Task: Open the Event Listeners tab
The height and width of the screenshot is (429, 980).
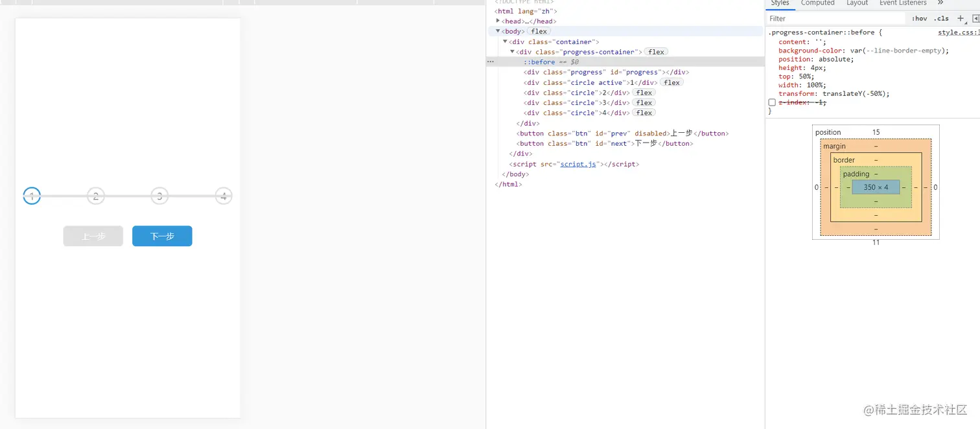Action: click(x=903, y=3)
